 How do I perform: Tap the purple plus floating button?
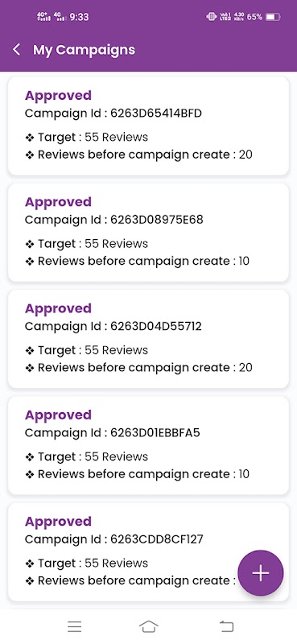(x=261, y=573)
